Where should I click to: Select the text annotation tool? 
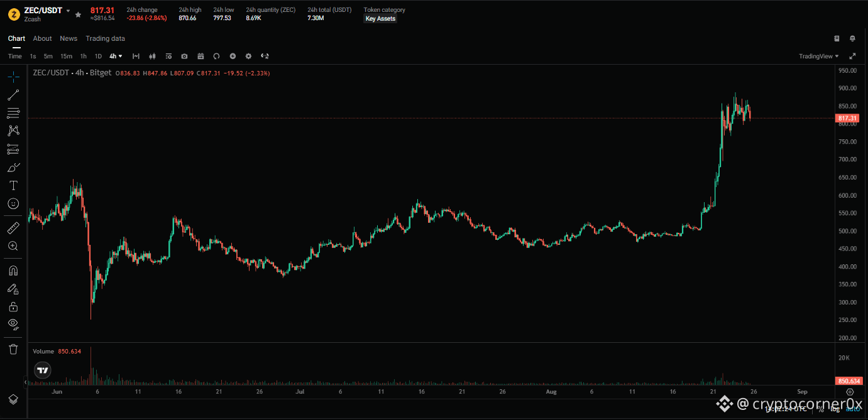pyautogui.click(x=13, y=185)
